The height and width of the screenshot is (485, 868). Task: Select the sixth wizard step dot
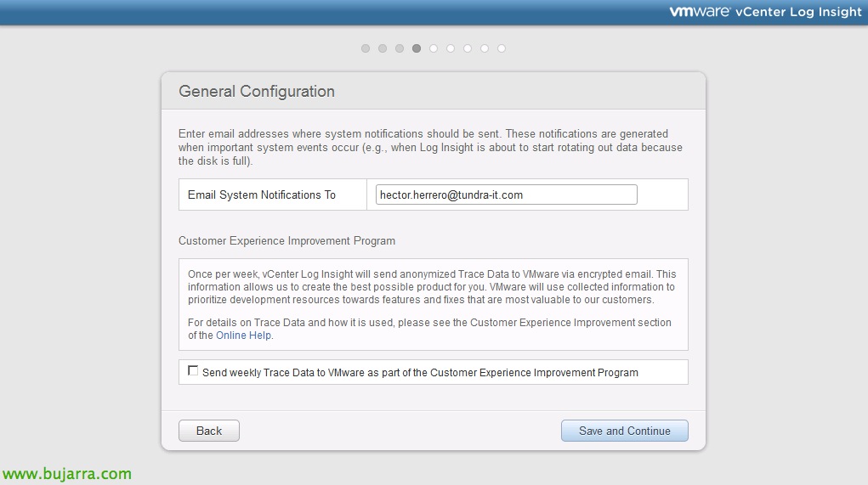[451, 48]
